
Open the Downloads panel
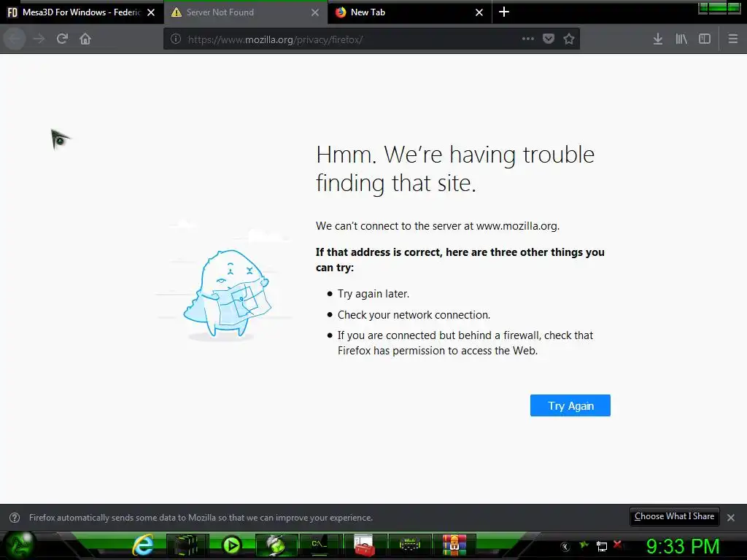pos(658,39)
